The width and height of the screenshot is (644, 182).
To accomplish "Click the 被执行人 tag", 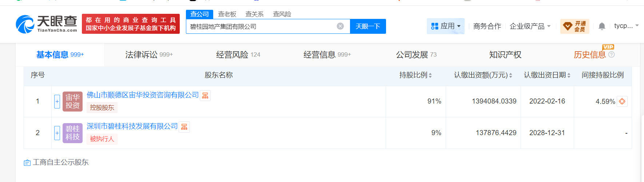I will click(x=102, y=139).
